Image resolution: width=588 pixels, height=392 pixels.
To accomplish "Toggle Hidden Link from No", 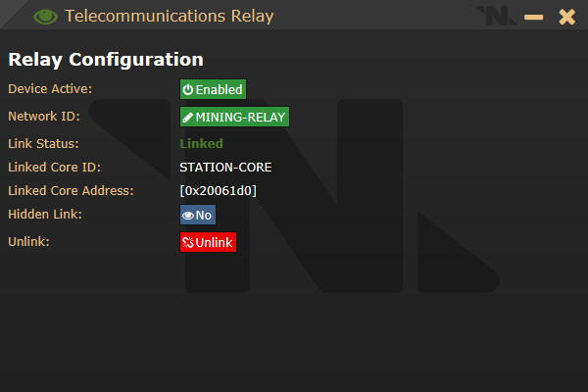I will [x=198, y=215].
